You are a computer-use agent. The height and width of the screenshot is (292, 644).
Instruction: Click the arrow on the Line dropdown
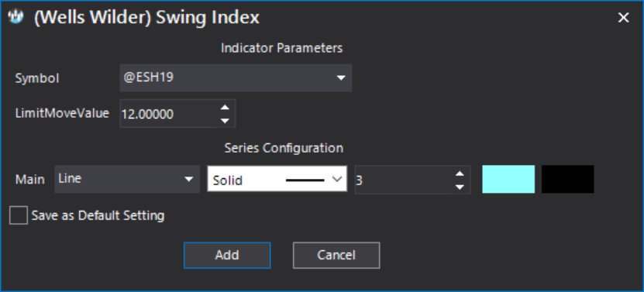pyautogui.click(x=188, y=179)
